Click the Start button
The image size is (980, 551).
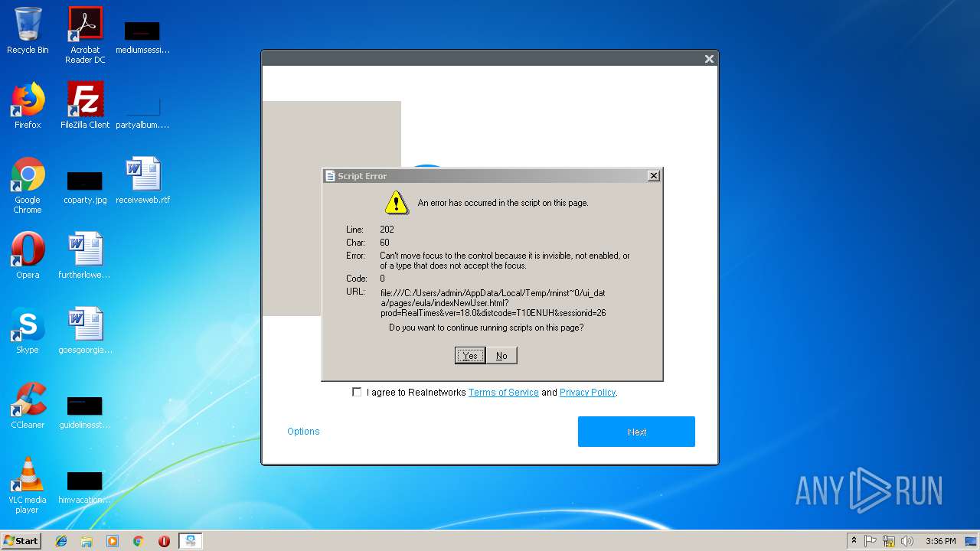click(x=21, y=541)
